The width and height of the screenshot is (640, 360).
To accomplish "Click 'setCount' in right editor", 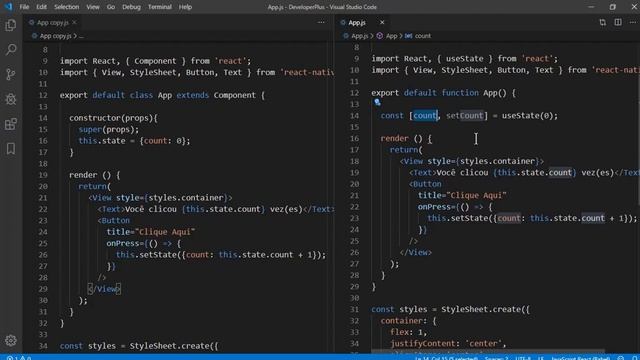I will (x=464, y=116).
